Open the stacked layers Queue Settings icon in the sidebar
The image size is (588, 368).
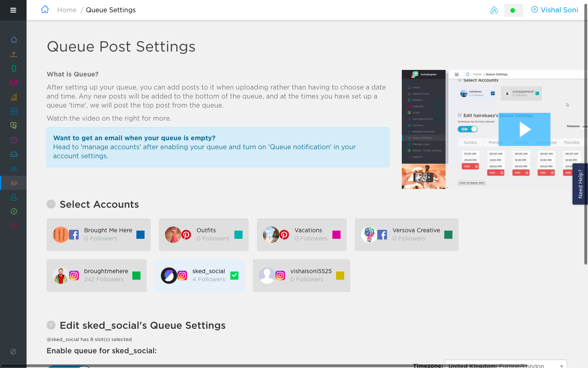coord(14,183)
